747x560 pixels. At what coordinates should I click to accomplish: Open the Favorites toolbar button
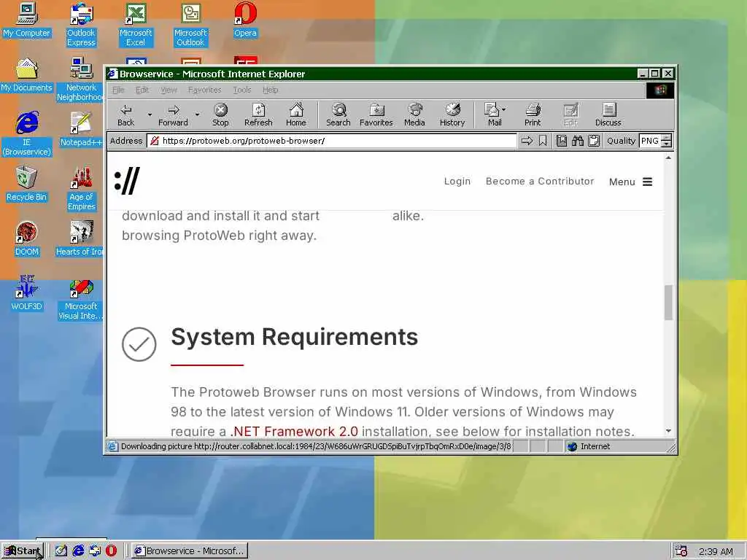click(x=376, y=115)
